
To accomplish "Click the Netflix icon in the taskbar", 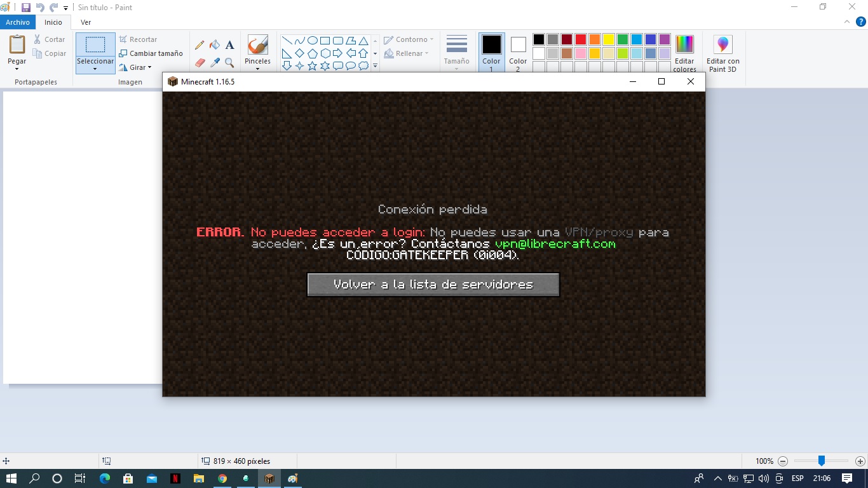I will [175, 478].
